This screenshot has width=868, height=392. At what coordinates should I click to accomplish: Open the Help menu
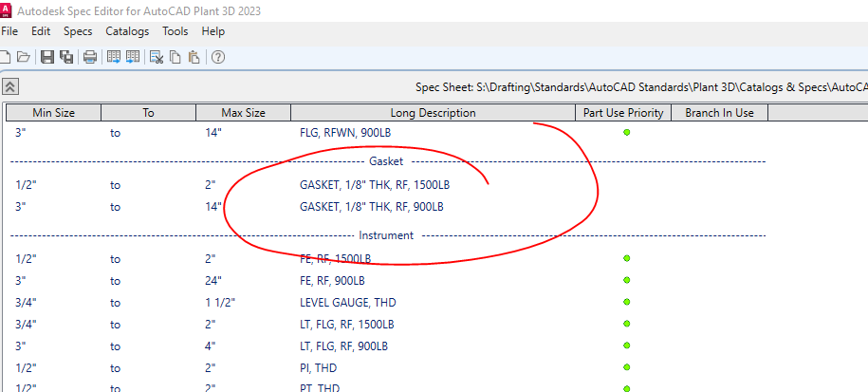(213, 31)
